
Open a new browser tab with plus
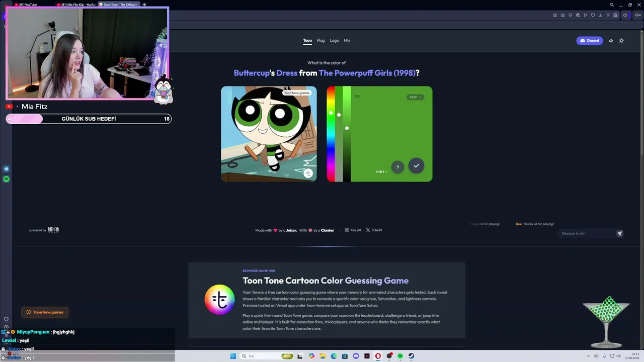[x=144, y=5]
